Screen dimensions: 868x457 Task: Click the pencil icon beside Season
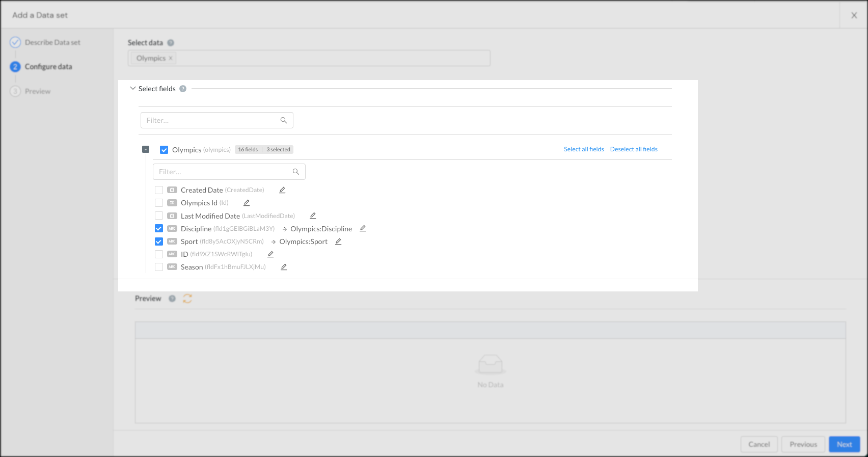(284, 267)
